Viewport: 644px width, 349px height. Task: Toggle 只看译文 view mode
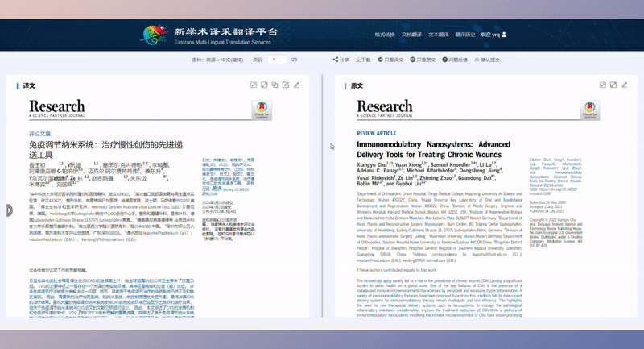coord(390,60)
